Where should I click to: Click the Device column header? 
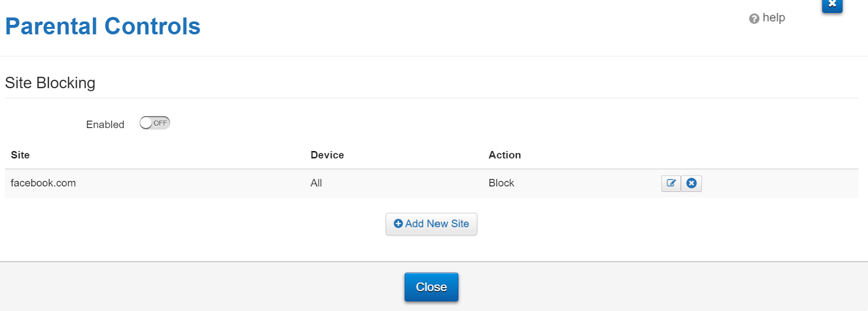[x=327, y=155]
